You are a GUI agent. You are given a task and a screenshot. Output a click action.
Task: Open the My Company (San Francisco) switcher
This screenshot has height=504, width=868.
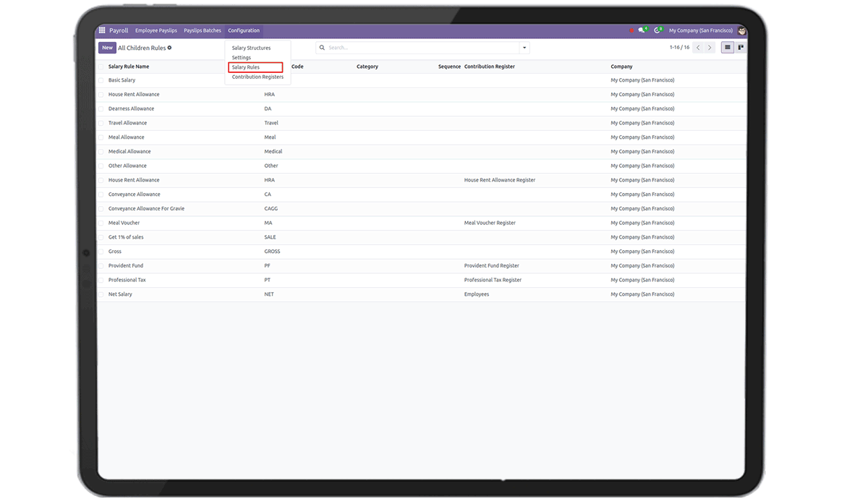click(x=700, y=30)
